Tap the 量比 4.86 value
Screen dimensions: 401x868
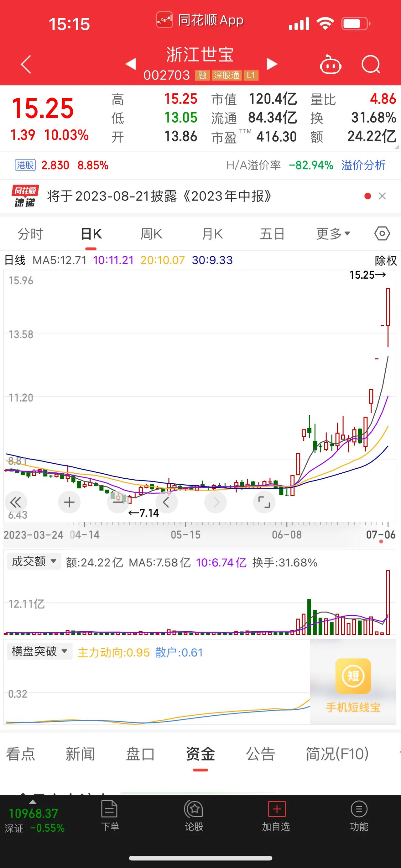pyautogui.click(x=383, y=99)
